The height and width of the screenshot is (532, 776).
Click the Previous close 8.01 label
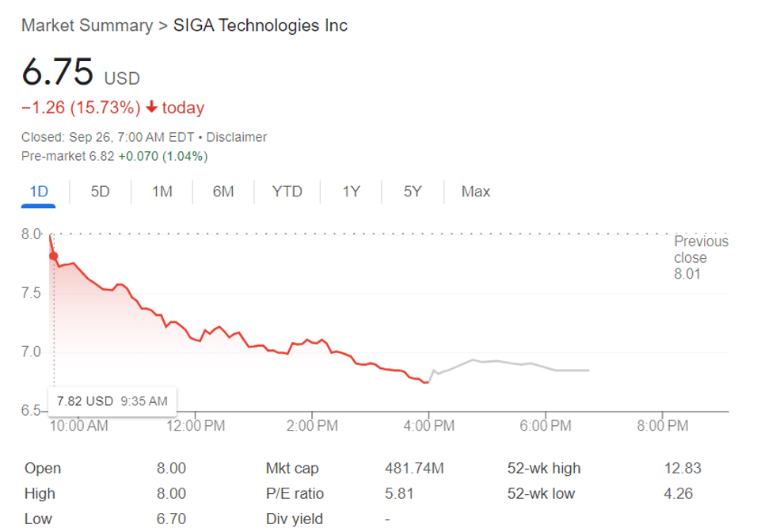[x=700, y=258]
